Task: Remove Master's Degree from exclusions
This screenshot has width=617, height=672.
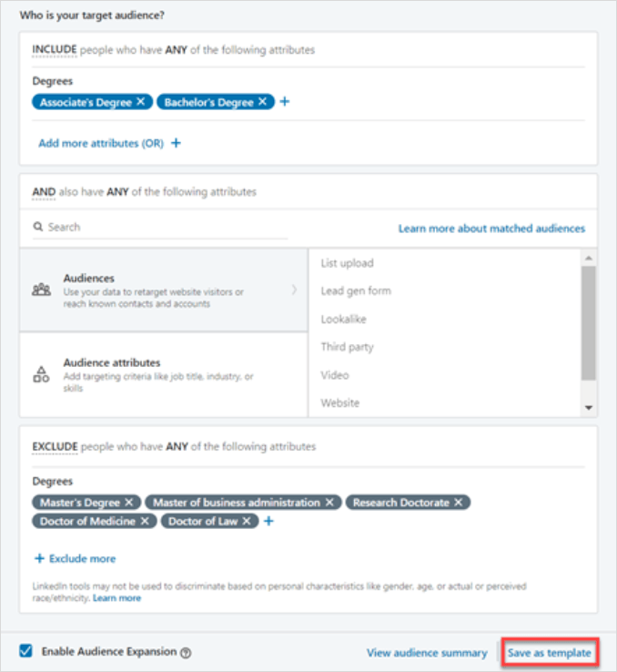Action: [129, 503]
